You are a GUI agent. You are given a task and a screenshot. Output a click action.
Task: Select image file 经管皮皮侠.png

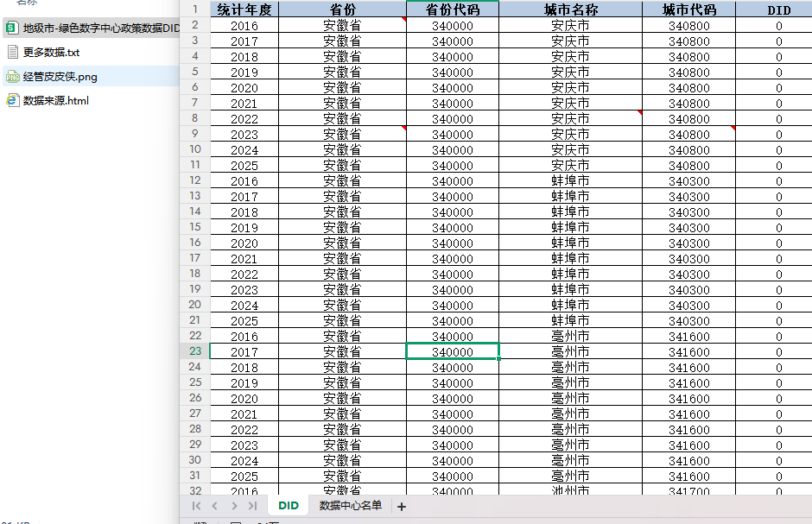(x=60, y=77)
